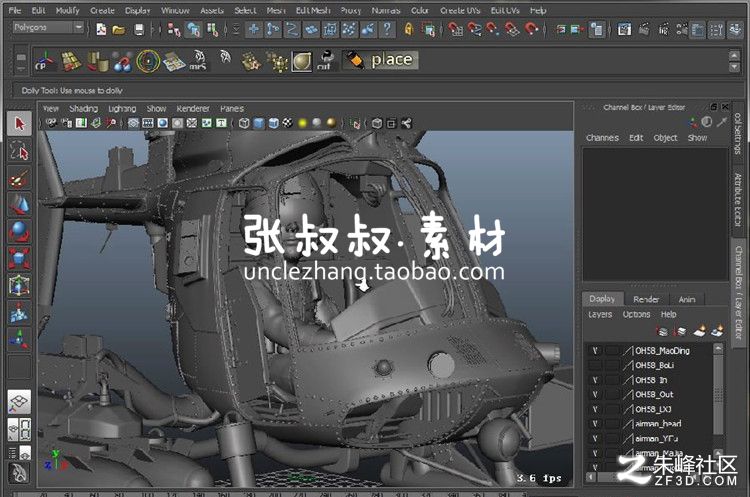Select the OH58_Out layer name

(x=654, y=395)
